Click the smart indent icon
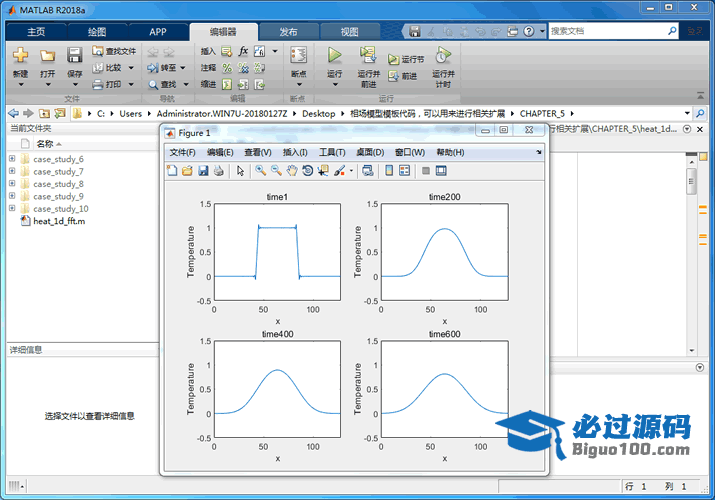This screenshot has width=715, height=500. [227, 84]
